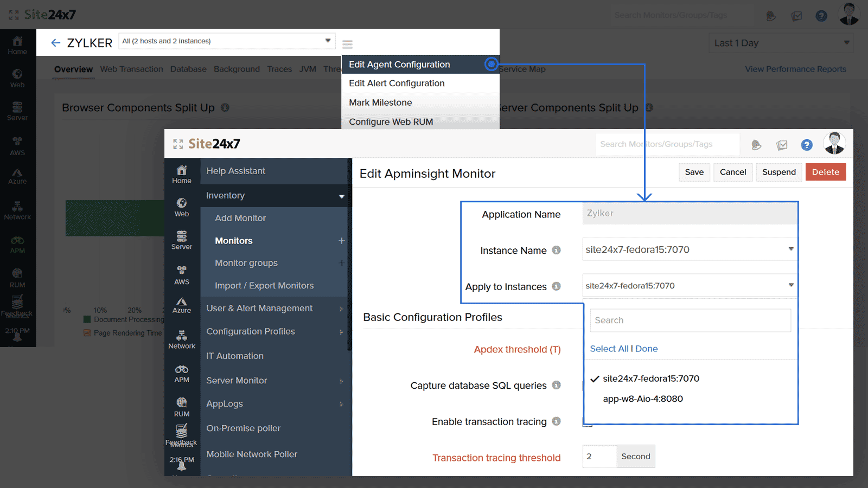Switch to the Web Transaction tab
Viewport: 868px width, 488px height.
pyautogui.click(x=131, y=69)
